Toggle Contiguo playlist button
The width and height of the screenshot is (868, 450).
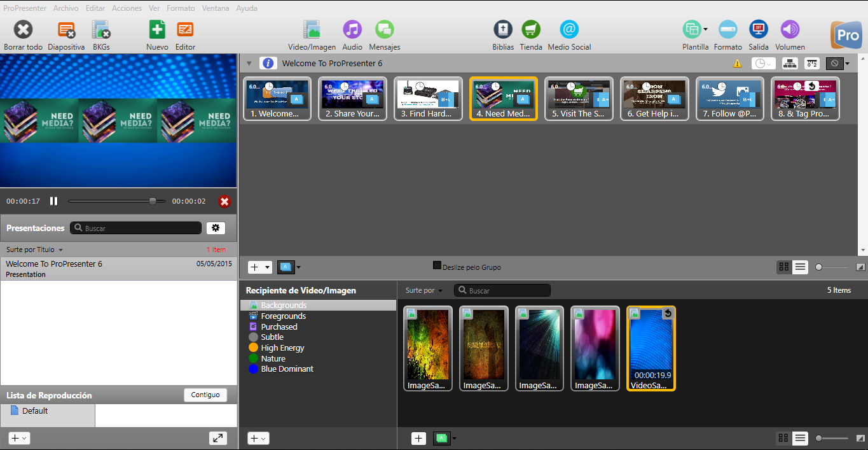pos(205,395)
